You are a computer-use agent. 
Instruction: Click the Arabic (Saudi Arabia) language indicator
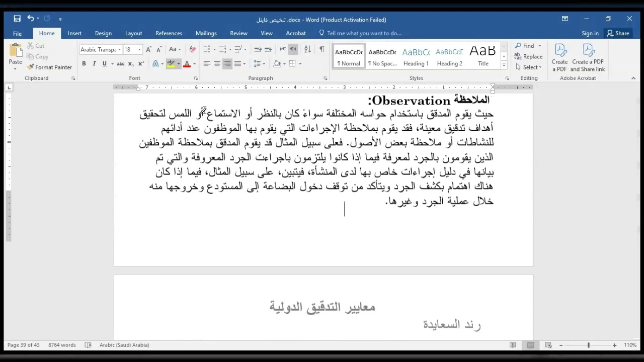[124, 345]
